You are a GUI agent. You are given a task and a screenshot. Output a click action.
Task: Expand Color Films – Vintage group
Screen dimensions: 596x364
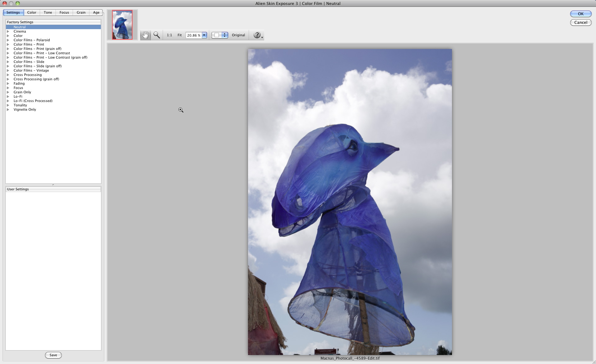[x=8, y=70]
